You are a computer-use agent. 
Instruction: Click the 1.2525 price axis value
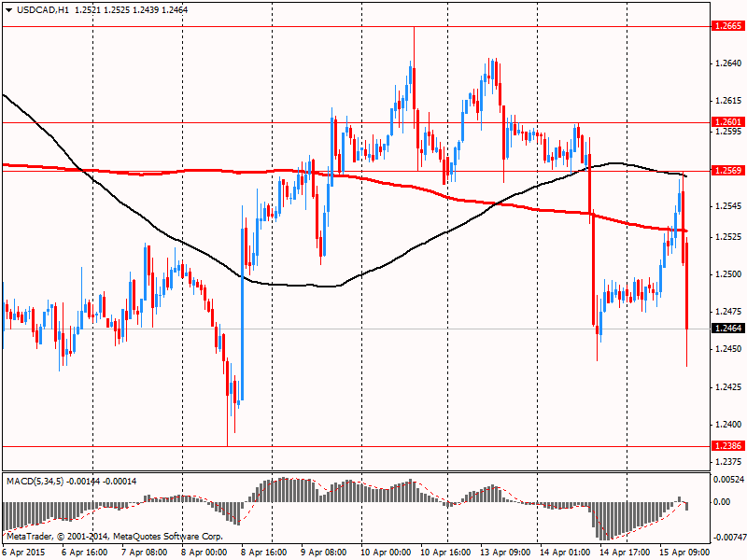[728, 237]
